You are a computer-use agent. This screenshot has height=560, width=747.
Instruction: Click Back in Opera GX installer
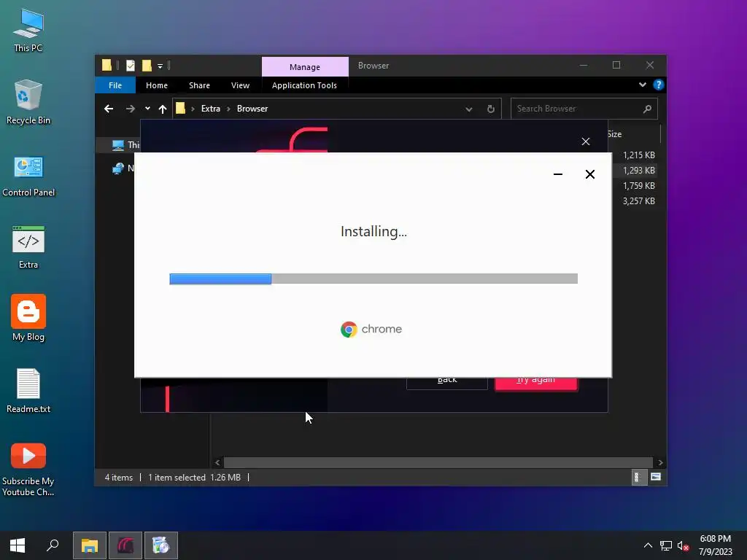[x=447, y=382]
